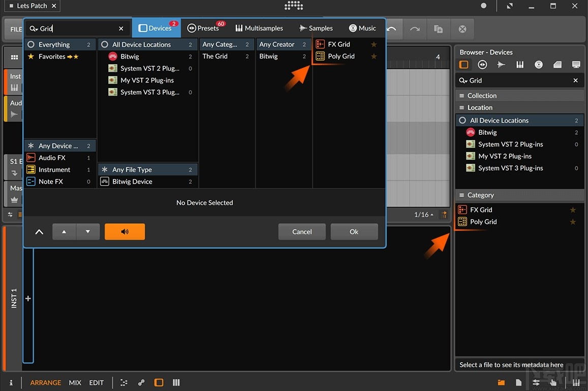Confirm with the Ok button
The image size is (588, 391).
tap(354, 232)
